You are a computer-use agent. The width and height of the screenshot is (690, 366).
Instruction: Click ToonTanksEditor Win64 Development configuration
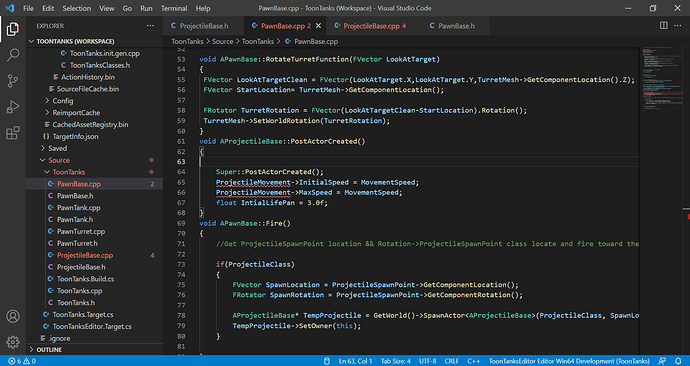(x=569, y=361)
